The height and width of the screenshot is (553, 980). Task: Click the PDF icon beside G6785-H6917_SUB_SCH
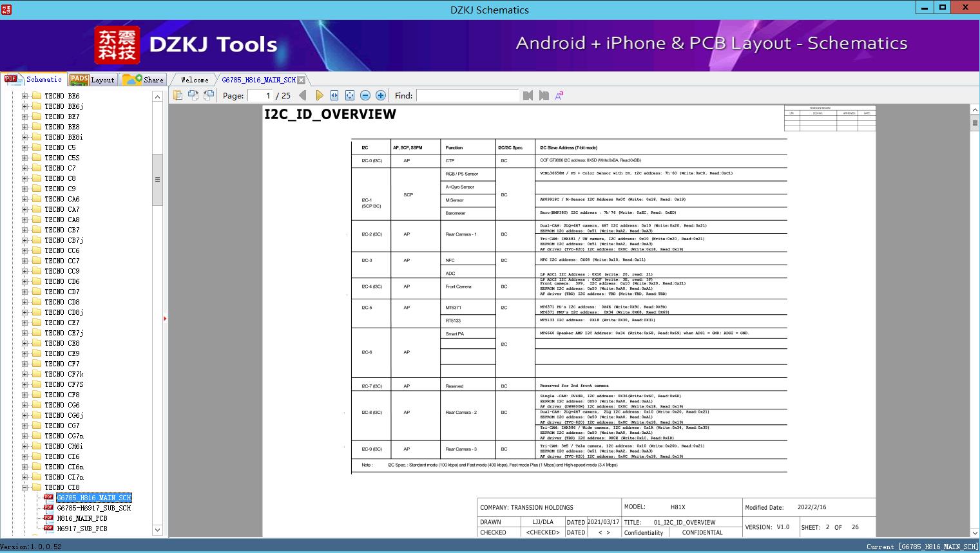pos(48,507)
